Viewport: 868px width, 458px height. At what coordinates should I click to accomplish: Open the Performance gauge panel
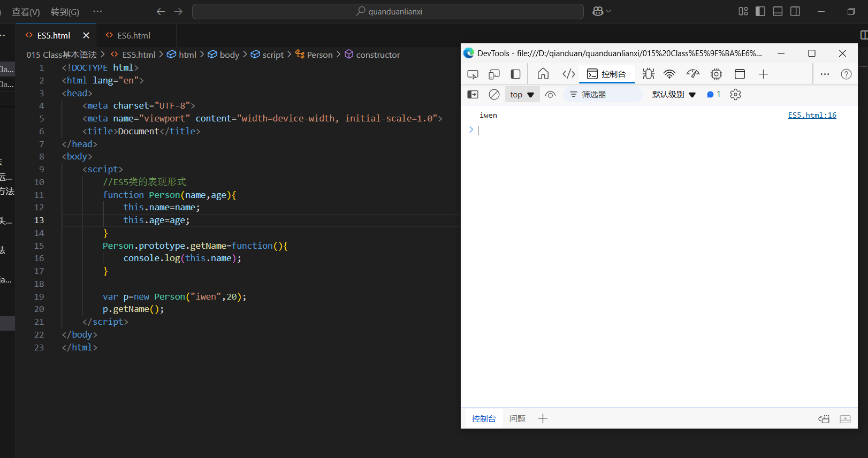click(693, 74)
